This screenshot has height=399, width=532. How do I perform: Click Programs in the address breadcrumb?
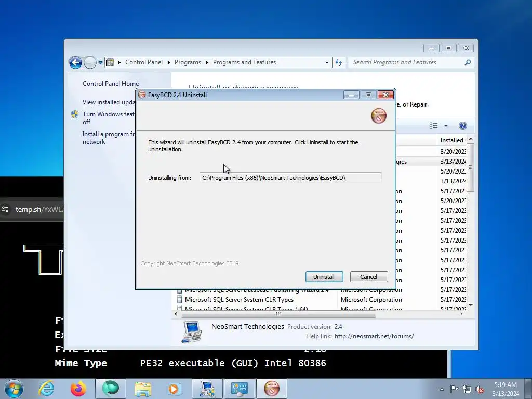pyautogui.click(x=188, y=62)
